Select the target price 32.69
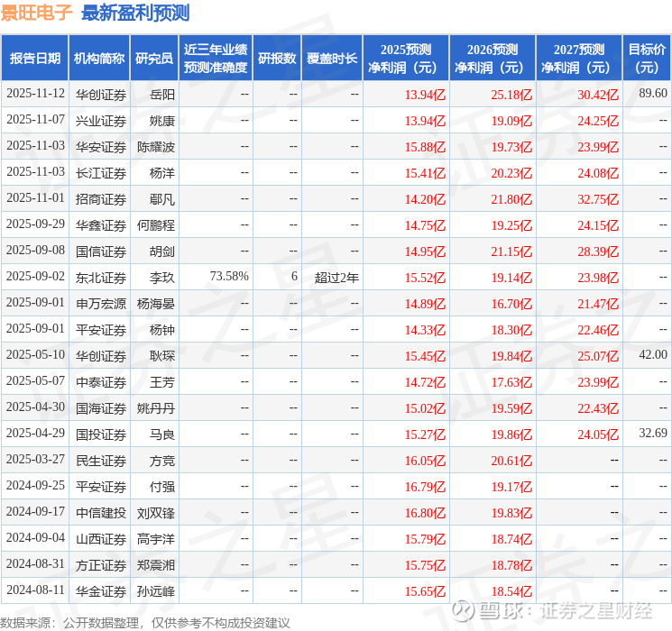 point(653,433)
